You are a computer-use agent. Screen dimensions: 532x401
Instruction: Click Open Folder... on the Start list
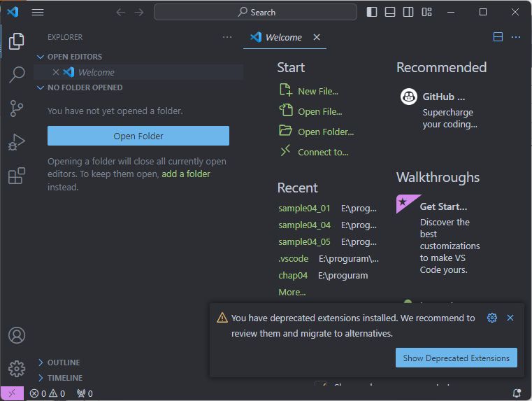(x=317, y=132)
